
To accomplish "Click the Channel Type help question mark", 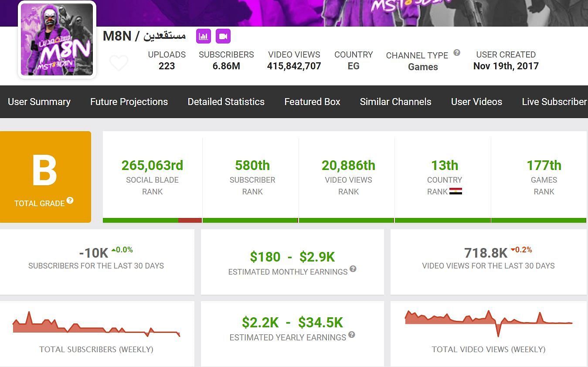I will [x=457, y=53].
